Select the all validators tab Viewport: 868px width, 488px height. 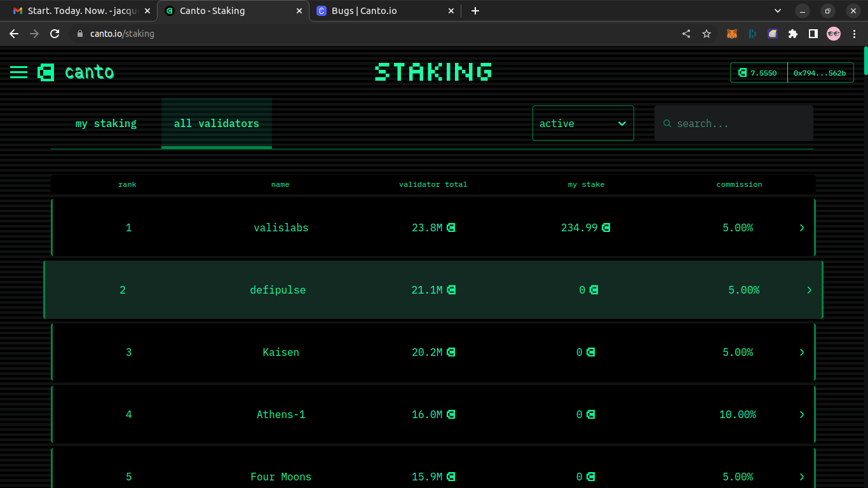(217, 123)
